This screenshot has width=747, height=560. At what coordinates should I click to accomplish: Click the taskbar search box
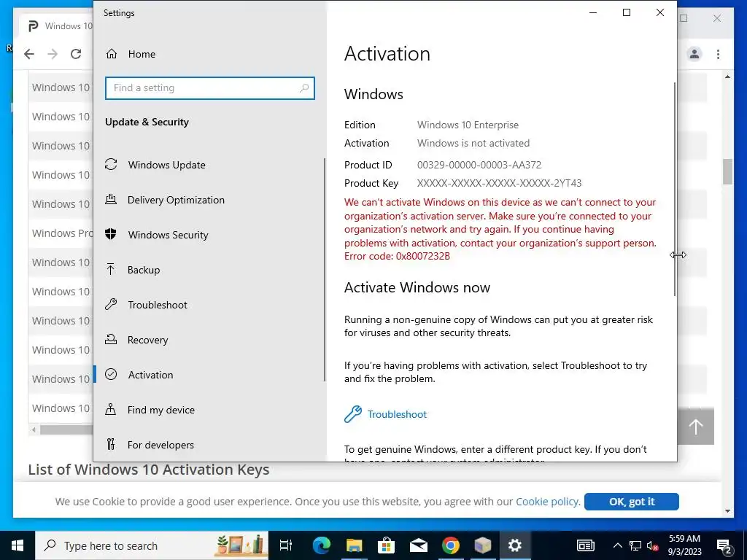[152, 545]
